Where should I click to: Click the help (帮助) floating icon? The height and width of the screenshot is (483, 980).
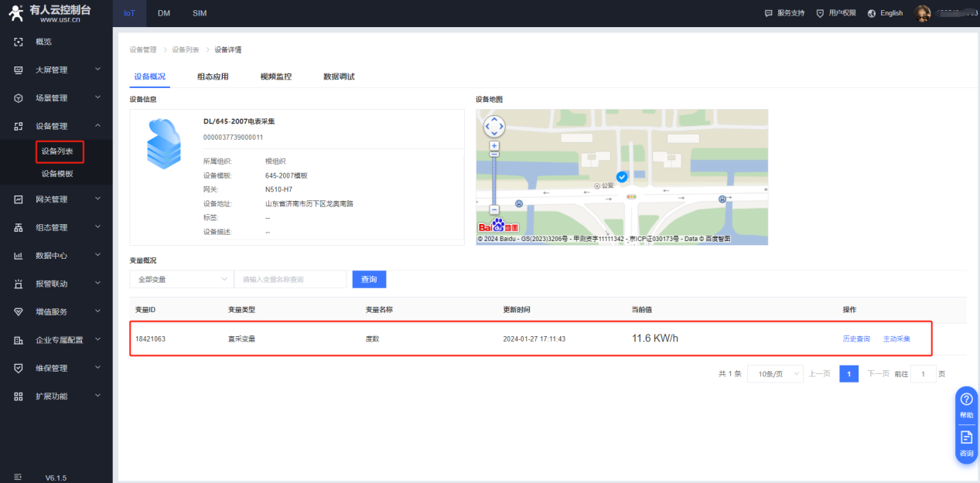click(x=966, y=404)
